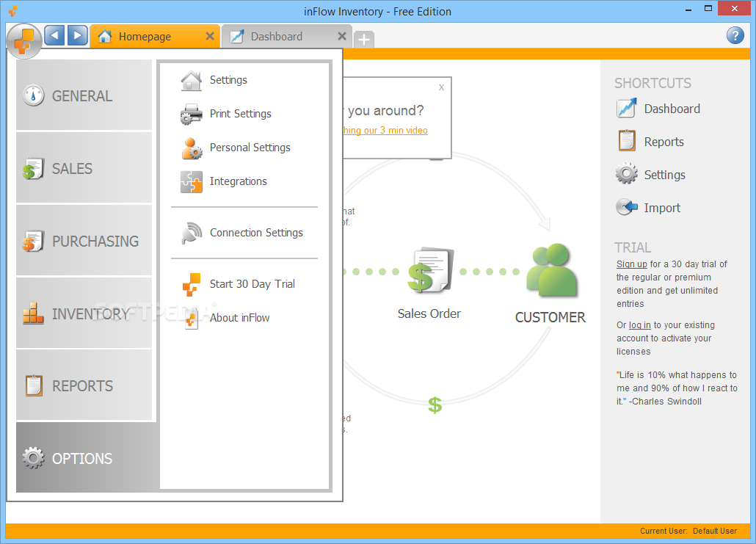Screen dimensions: 756x544
Task: Open the INVENTORY menu category
Action: pyautogui.click(x=84, y=313)
